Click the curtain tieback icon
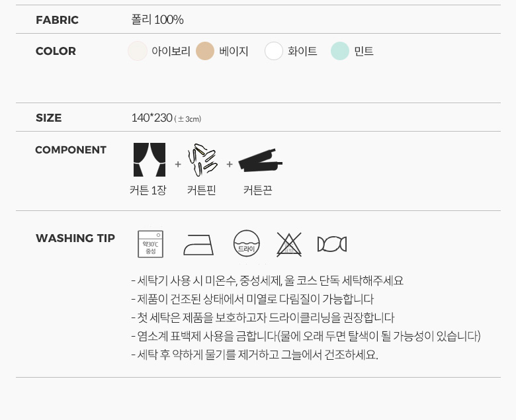The width and height of the screenshot is (516, 420). (x=260, y=161)
